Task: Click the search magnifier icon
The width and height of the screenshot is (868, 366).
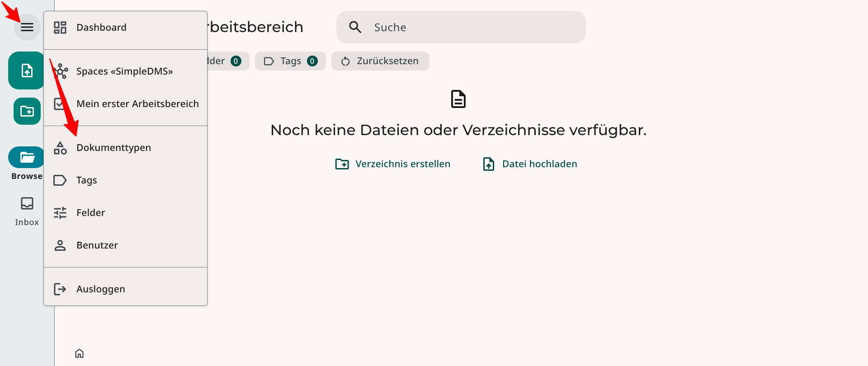Action: [x=355, y=27]
